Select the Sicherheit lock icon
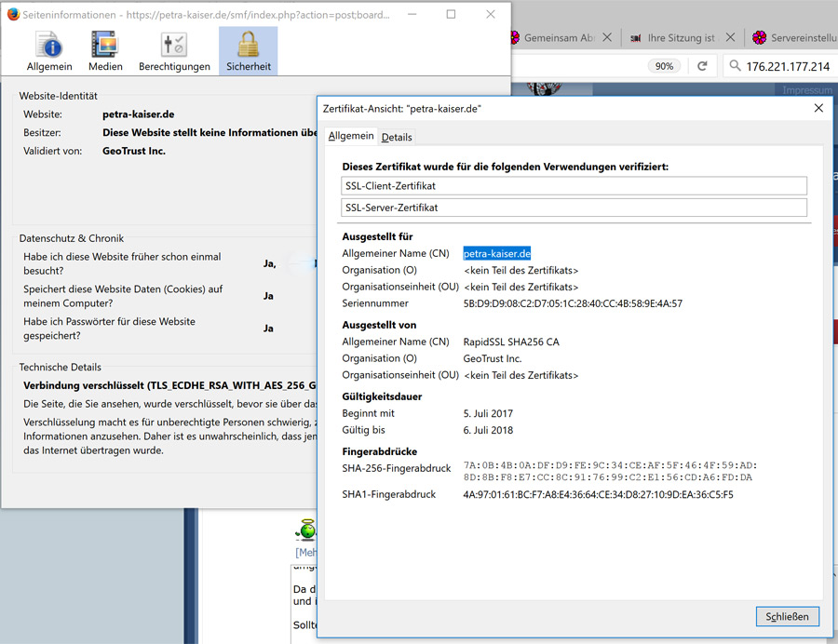The height and width of the screenshot is (644, 838). tap(248, 44)
